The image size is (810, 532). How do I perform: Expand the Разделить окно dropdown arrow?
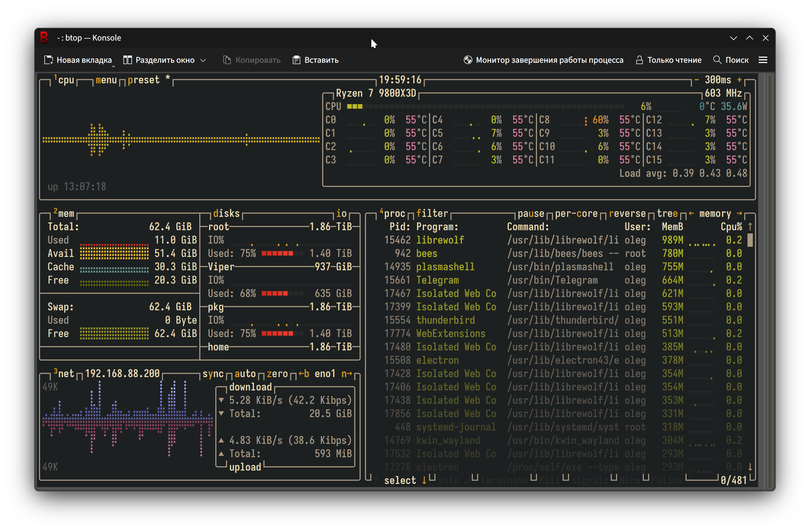pos(203,61)
